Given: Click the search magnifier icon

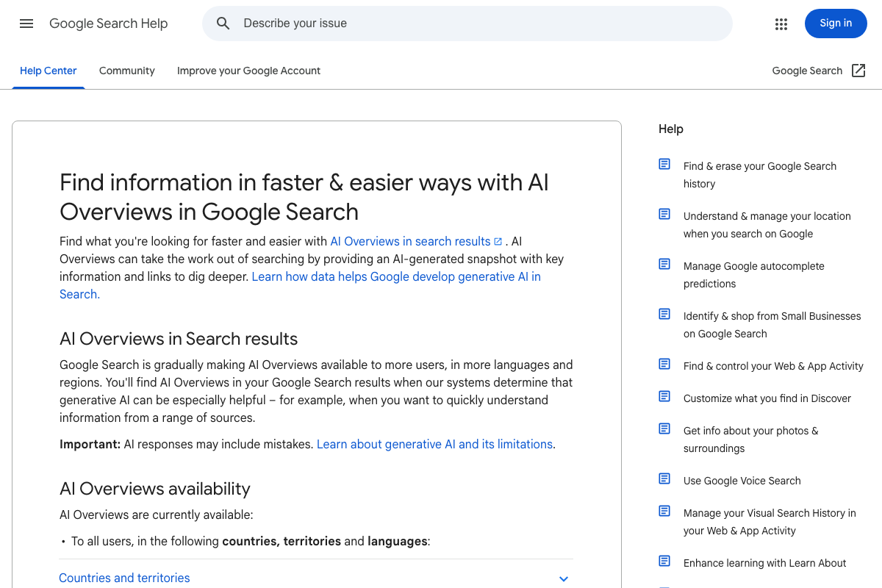Looking at the screenshot, I should (223, 24).
